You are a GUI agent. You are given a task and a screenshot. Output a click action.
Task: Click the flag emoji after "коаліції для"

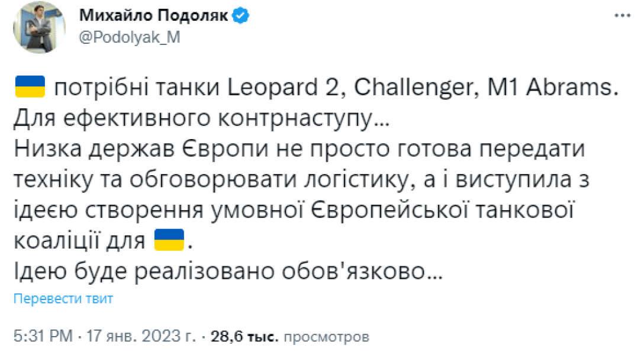[168, 240]
